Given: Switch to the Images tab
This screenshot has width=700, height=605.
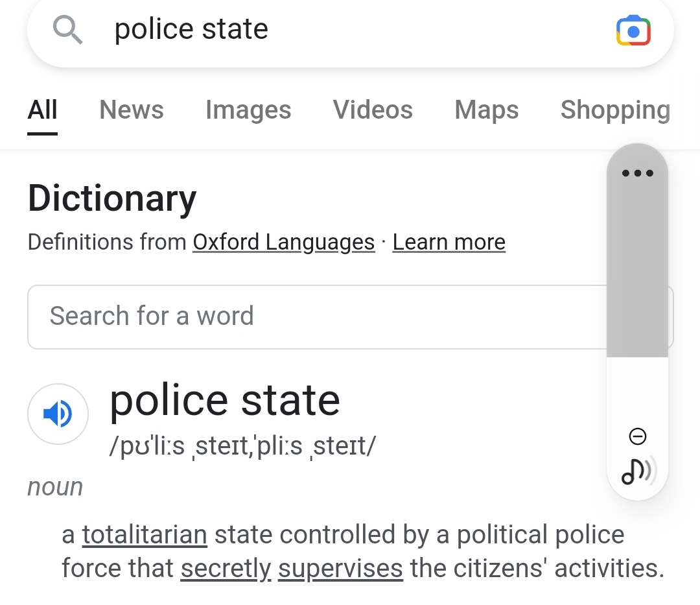Looking at the screenshot, I should coord(248,110).
